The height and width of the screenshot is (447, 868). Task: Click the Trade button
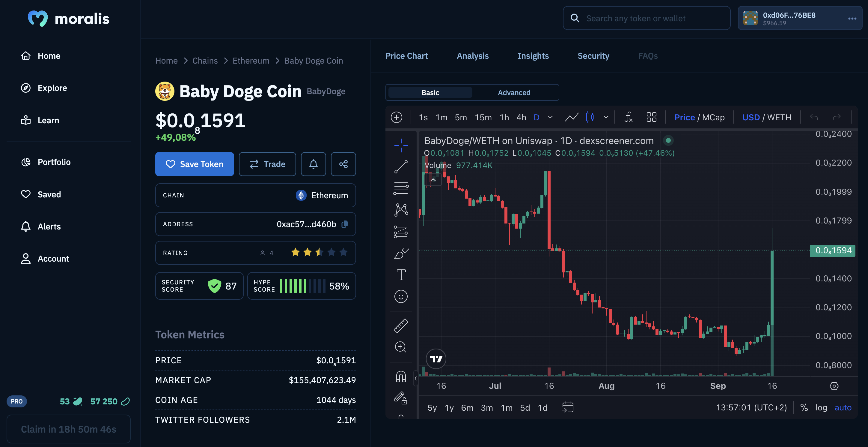(267, 164)
